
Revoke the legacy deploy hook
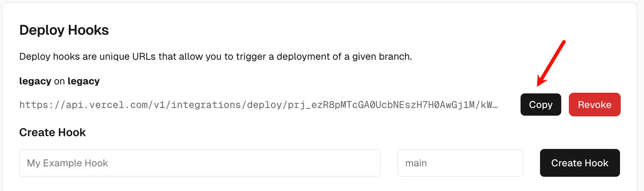coord(594,105)
